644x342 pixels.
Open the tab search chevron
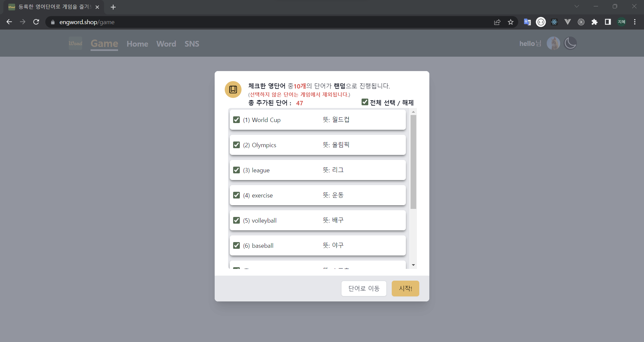point(577,6)
